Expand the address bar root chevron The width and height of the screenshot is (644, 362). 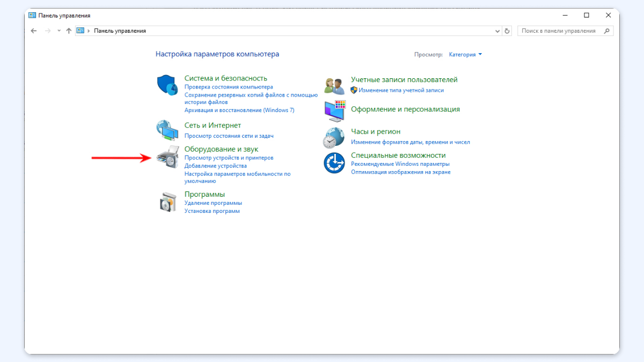tap(89, 31)
